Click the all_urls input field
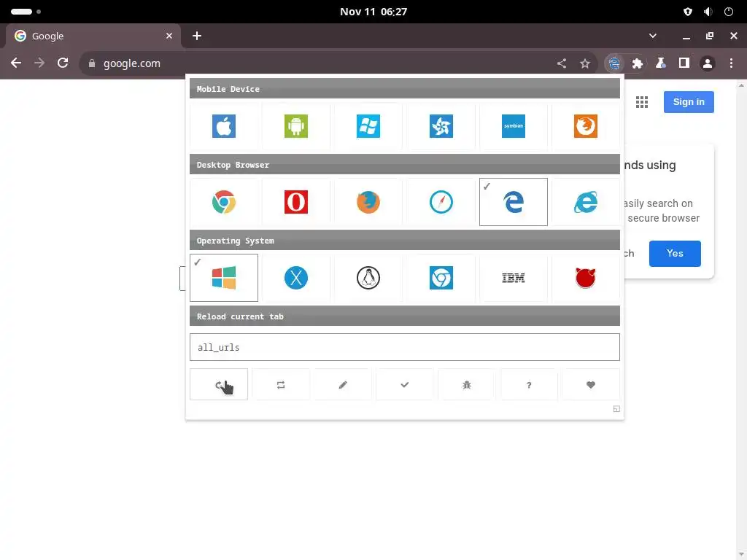The height and width of the screenshot is (560, 747). point(404,347)
